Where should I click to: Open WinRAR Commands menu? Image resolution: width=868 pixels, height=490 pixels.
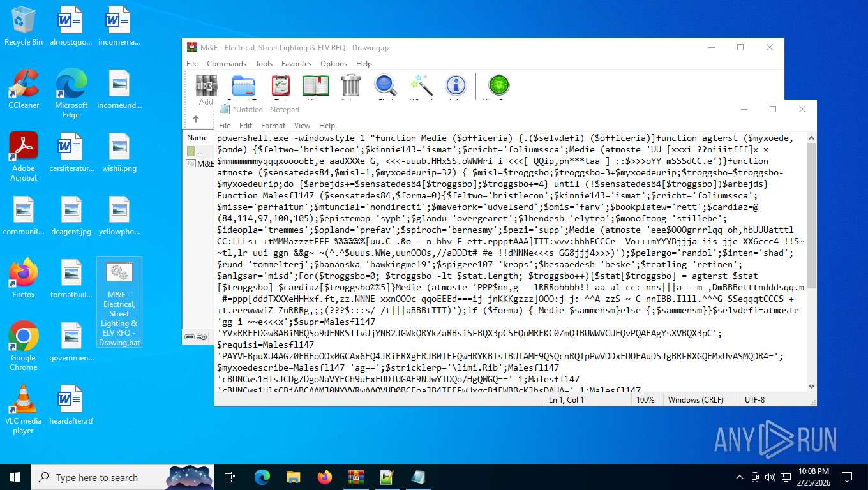pos(227,64)
